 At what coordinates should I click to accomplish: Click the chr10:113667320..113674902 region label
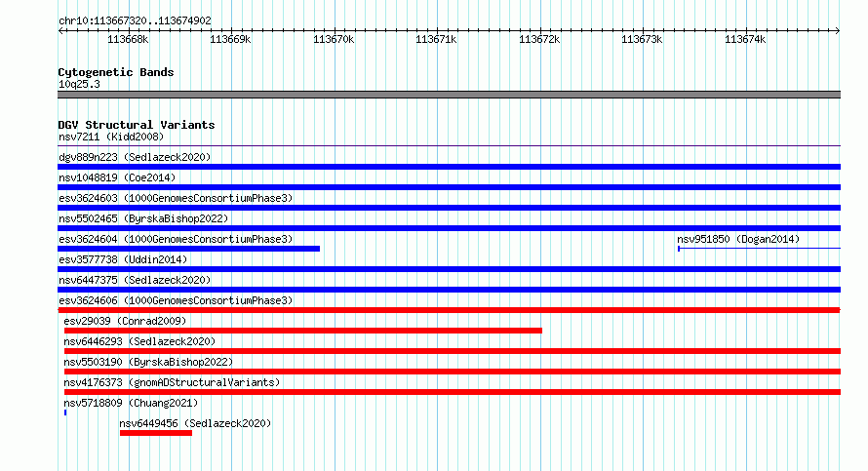(135, 21)
